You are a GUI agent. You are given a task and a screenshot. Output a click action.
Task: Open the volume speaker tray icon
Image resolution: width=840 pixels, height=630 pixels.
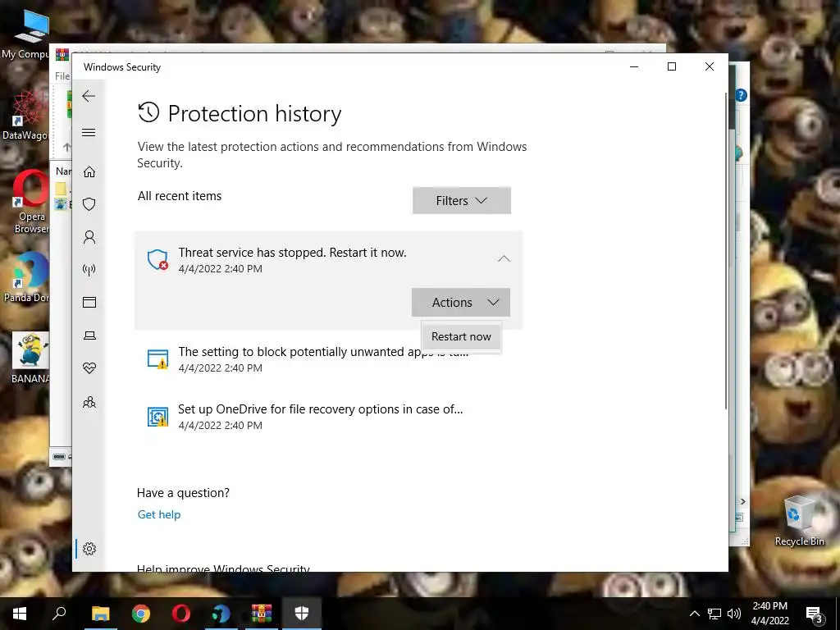pos(734,614)
